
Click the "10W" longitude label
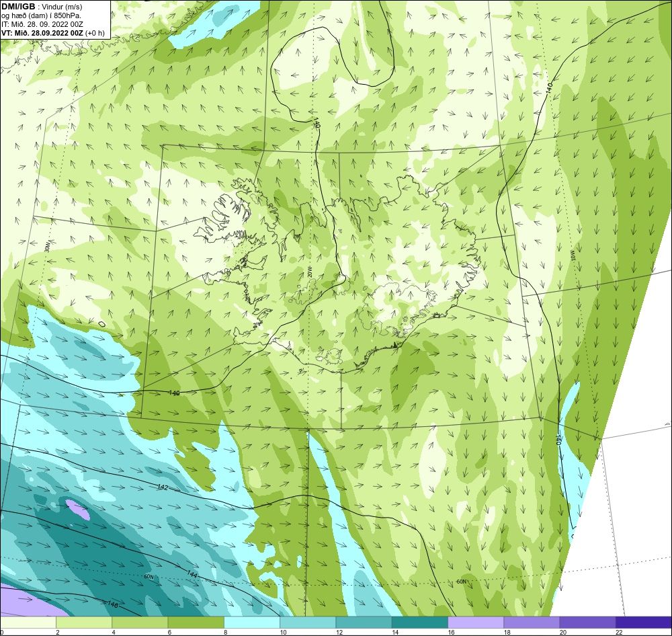click(573, 255)
